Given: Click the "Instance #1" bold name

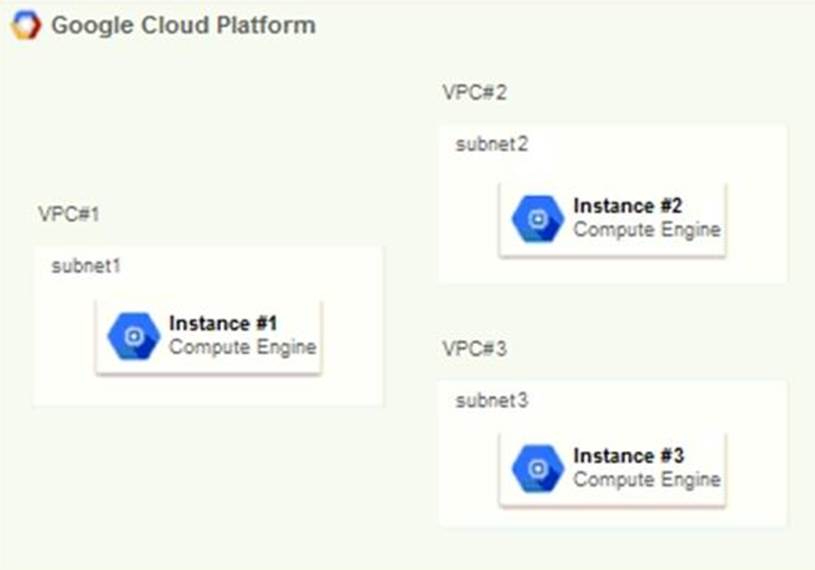Looking at the screenshot, I should pyautogui.click(x=223, y=323).
